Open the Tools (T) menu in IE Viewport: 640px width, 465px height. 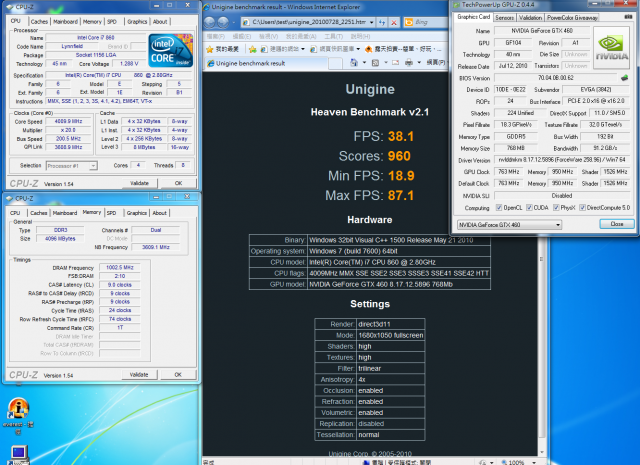(x=333, y=36)
